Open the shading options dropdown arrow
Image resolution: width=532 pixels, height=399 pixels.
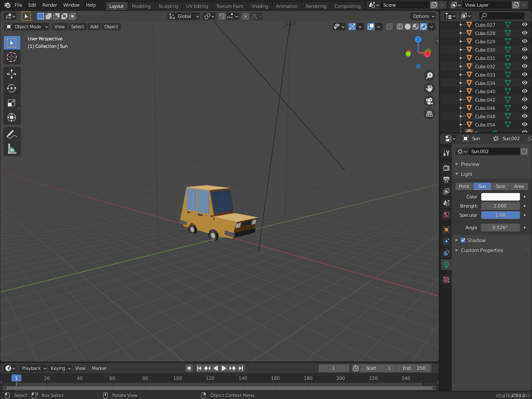click(x=432, y=27)
